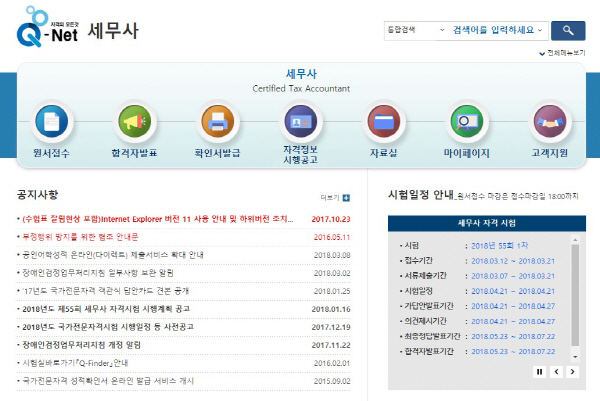
Task: Go to the previous exam schedule slide
Action: (x=556, y=372)
